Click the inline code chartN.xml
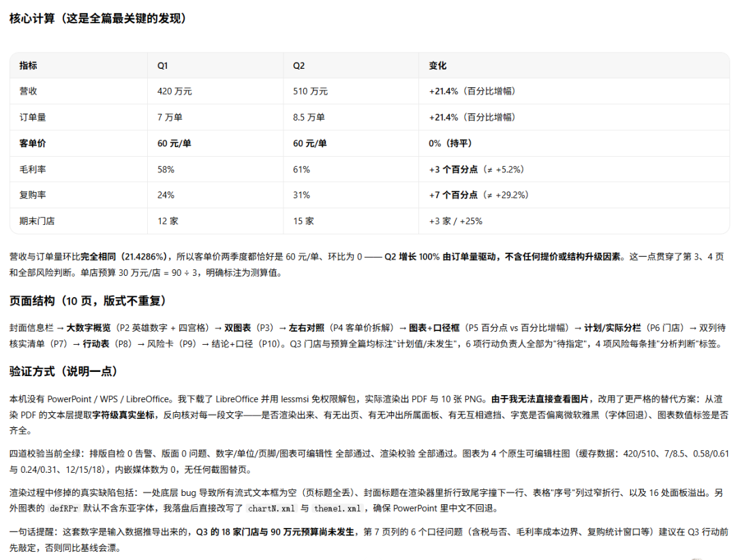736x560 pixels. coord(272,508)
